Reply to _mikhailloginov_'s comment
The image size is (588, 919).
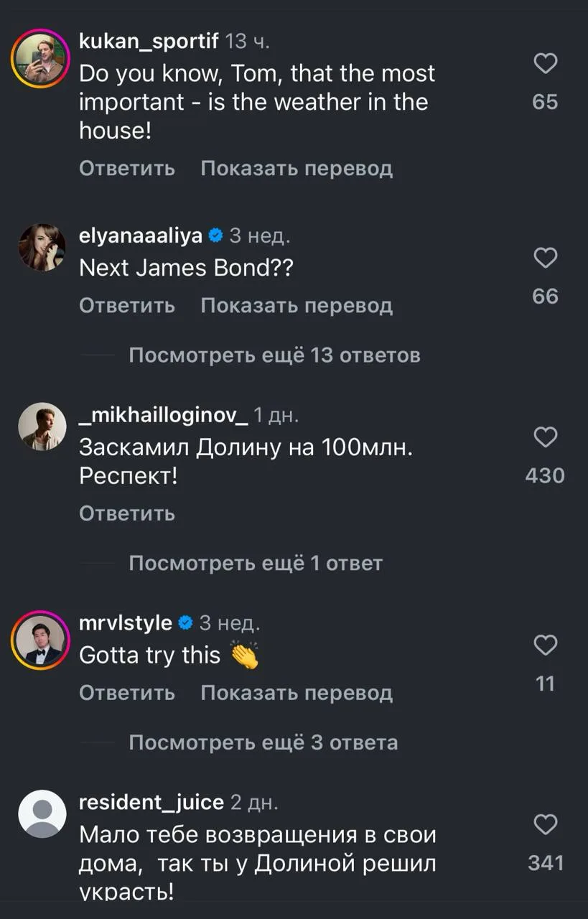(127, 513)
